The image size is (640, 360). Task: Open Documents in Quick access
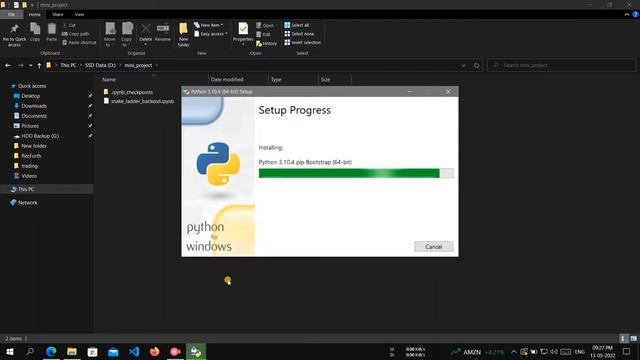(x=34, y=116)
